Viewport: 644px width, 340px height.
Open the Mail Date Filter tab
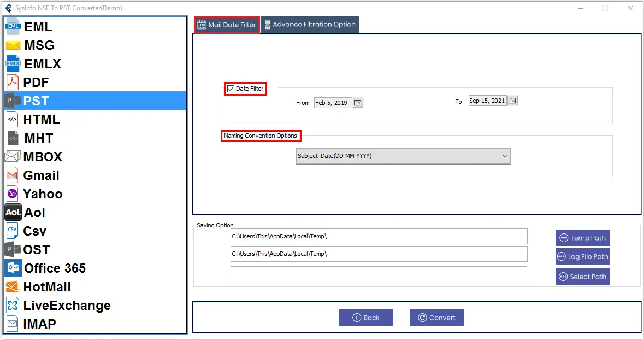(227, 25)
